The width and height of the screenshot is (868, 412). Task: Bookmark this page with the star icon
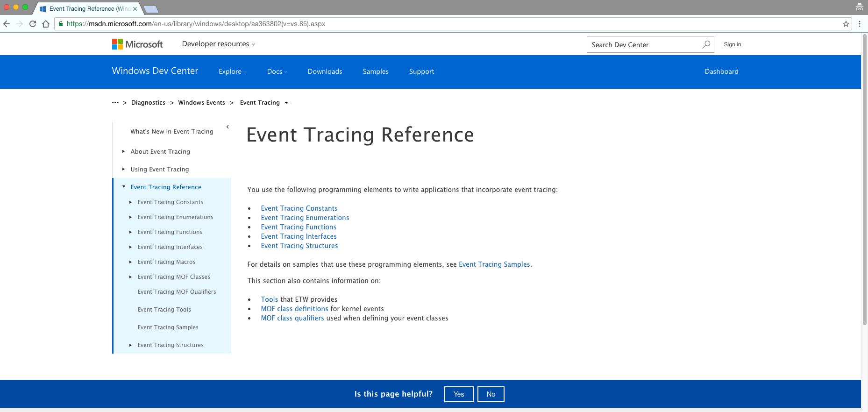(x=846, y=24)
